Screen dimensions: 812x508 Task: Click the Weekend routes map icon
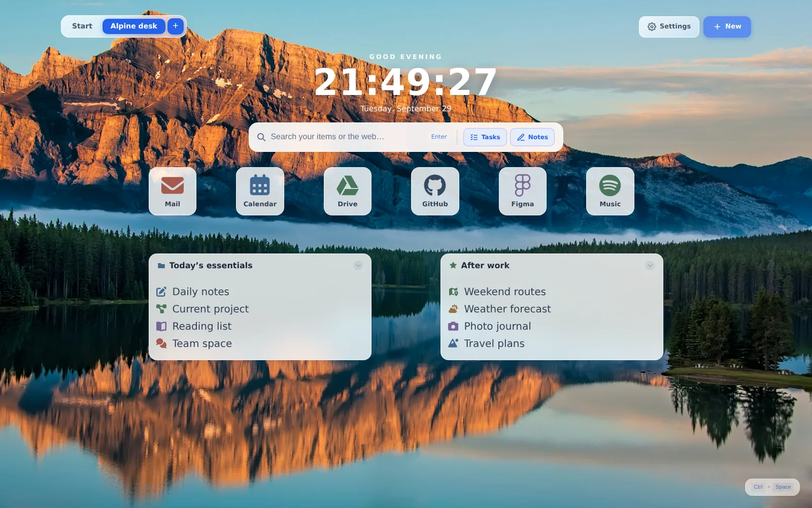[453, 292]
